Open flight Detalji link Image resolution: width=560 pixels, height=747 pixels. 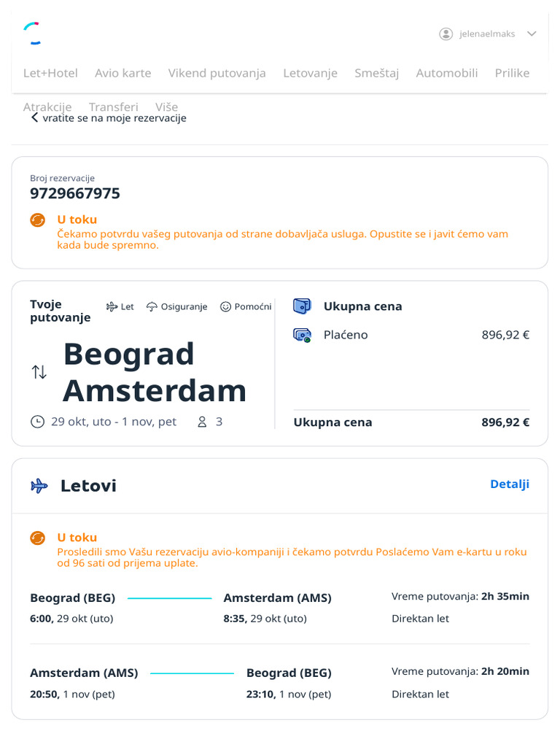point(510,484)
